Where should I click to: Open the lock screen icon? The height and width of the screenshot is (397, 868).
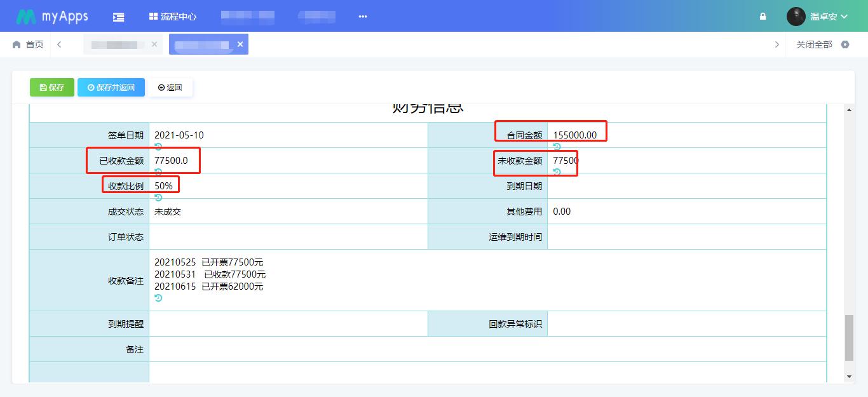762,16
